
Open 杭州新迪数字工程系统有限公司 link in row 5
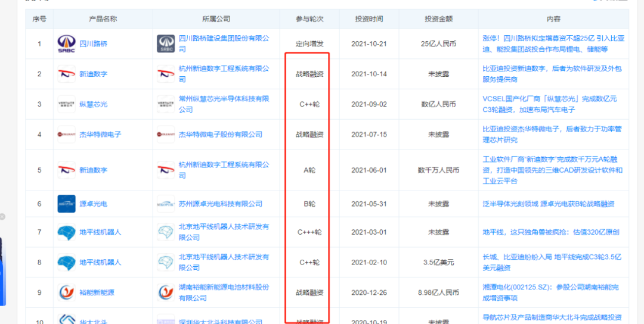(224, 170)
